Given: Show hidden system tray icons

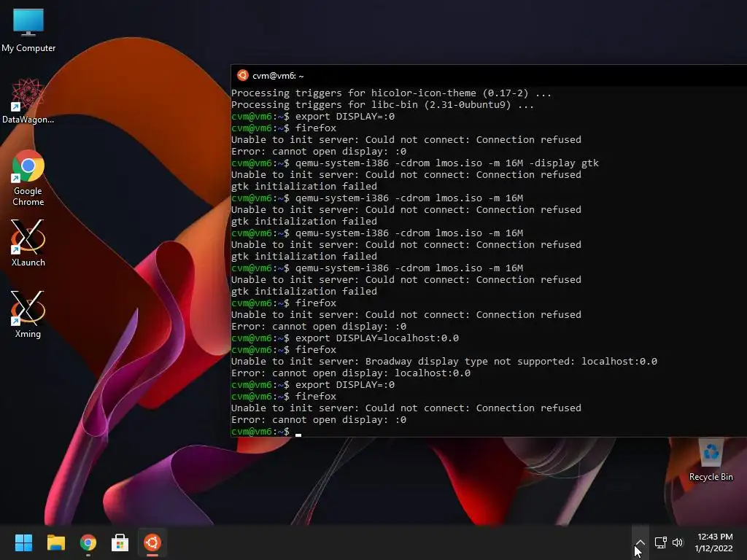Looking at the screenshot, I should coord(640,542).
